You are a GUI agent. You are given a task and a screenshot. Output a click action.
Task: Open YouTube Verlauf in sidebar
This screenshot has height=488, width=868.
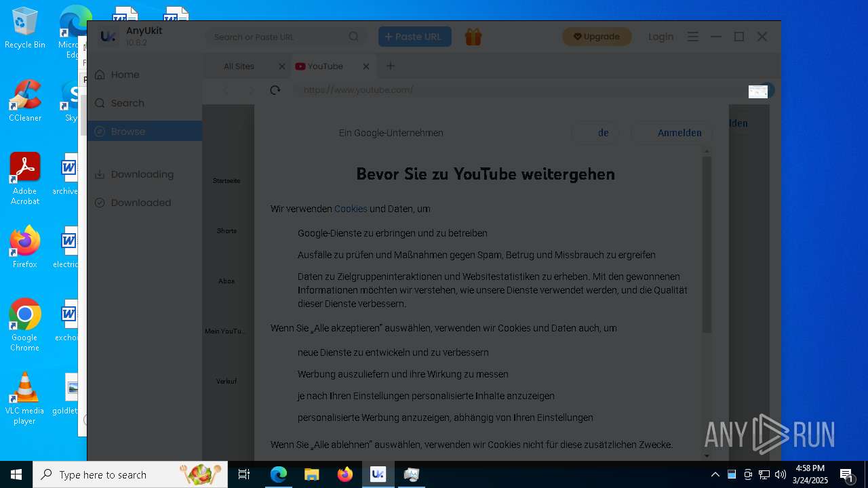(226, 382)
